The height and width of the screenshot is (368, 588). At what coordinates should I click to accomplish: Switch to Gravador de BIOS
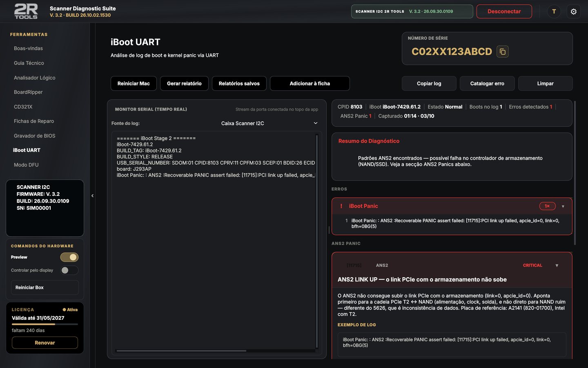click(35, 136)
